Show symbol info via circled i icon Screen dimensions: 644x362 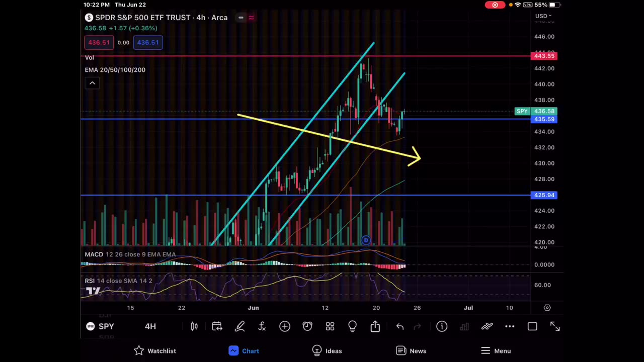click(442, 326)
